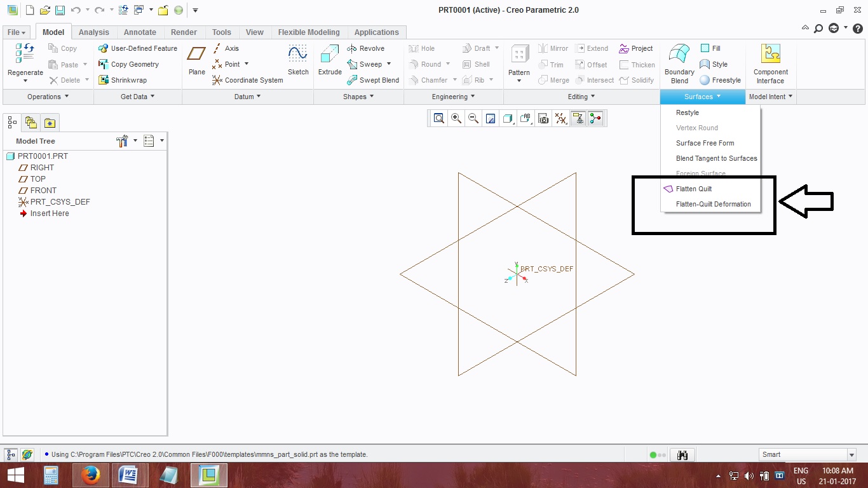
Task: Select TOP plane in model tree
Action: point(38,179)
